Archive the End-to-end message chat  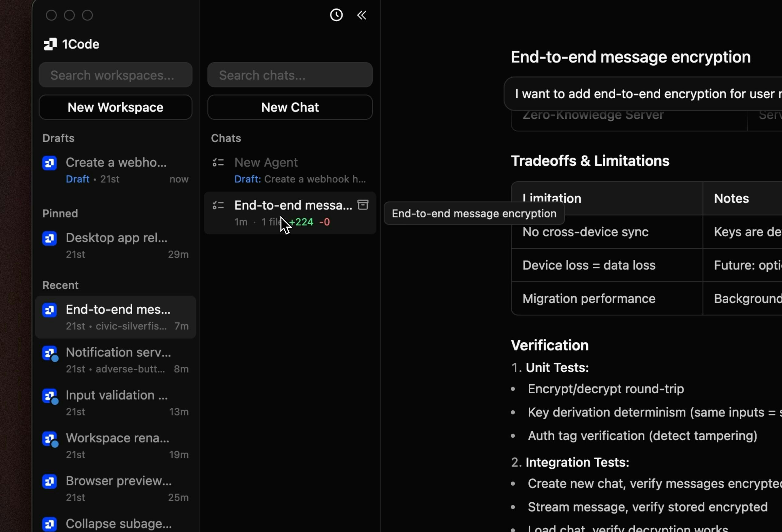click(x=363, y=205)
